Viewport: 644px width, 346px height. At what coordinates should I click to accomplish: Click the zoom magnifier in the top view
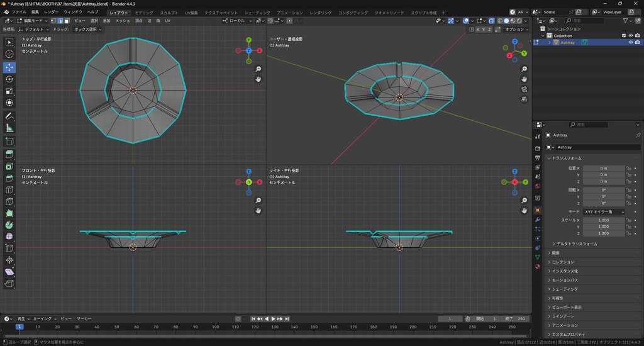click(258, 69)
